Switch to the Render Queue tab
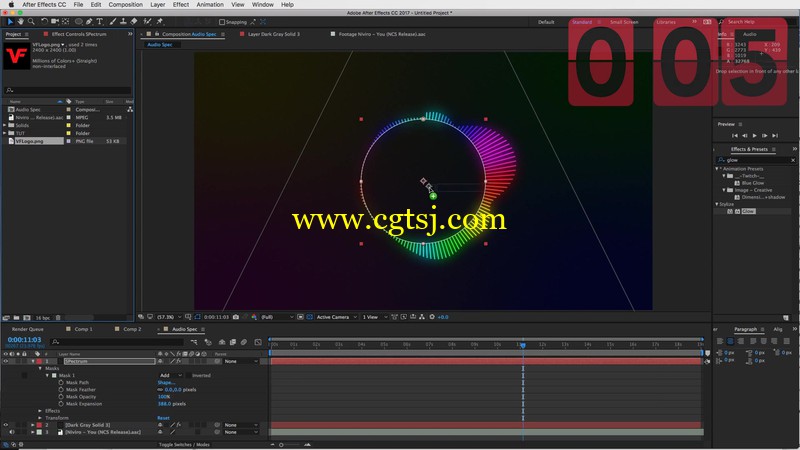 click(x=28, y=329)
